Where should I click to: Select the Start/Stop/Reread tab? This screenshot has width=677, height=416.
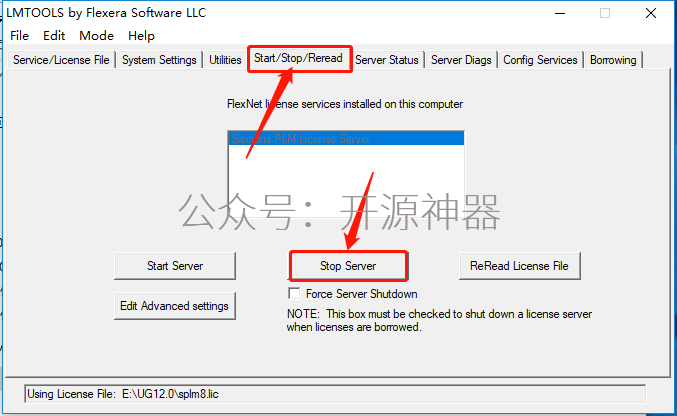click(298, 58)
